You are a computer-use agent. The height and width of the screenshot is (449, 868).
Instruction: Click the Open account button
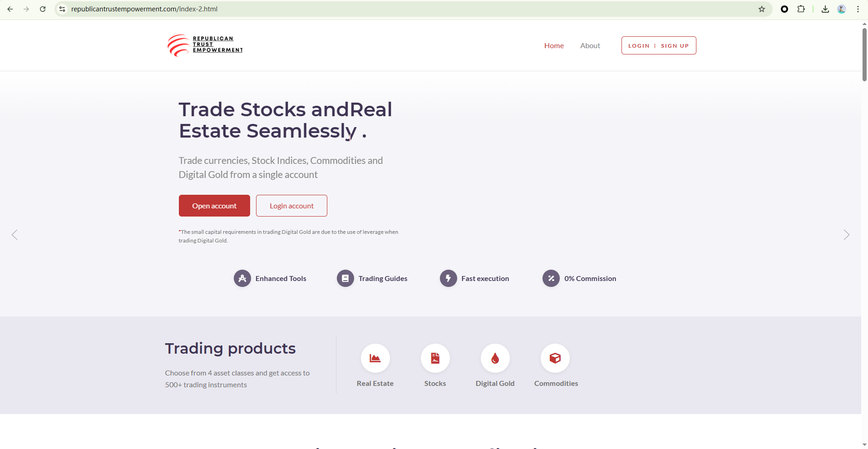click(214, 206)
